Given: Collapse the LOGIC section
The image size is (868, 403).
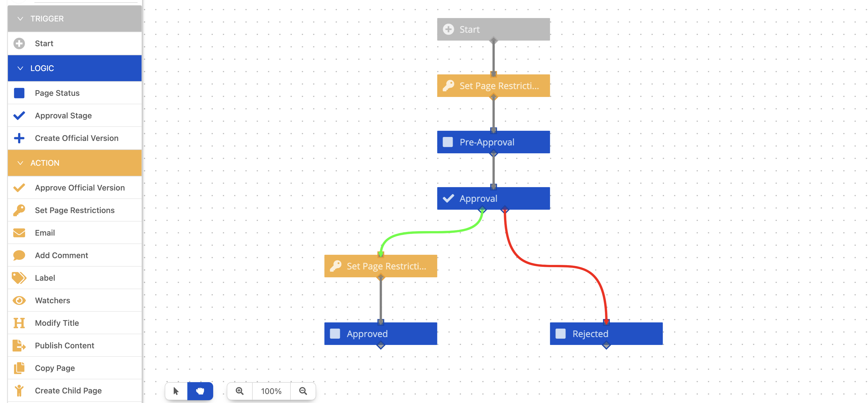Looking at the screenshot, I should click(x=20, y=68).
